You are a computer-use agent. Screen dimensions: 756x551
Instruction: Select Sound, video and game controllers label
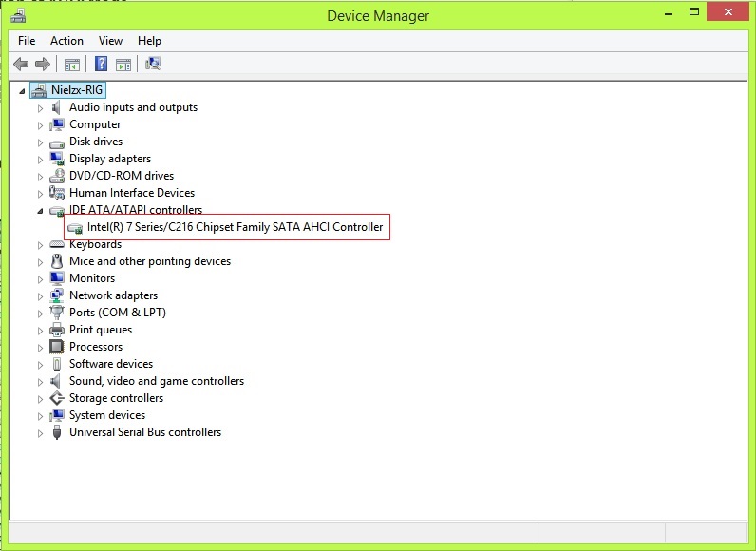(x=157, y=381)
